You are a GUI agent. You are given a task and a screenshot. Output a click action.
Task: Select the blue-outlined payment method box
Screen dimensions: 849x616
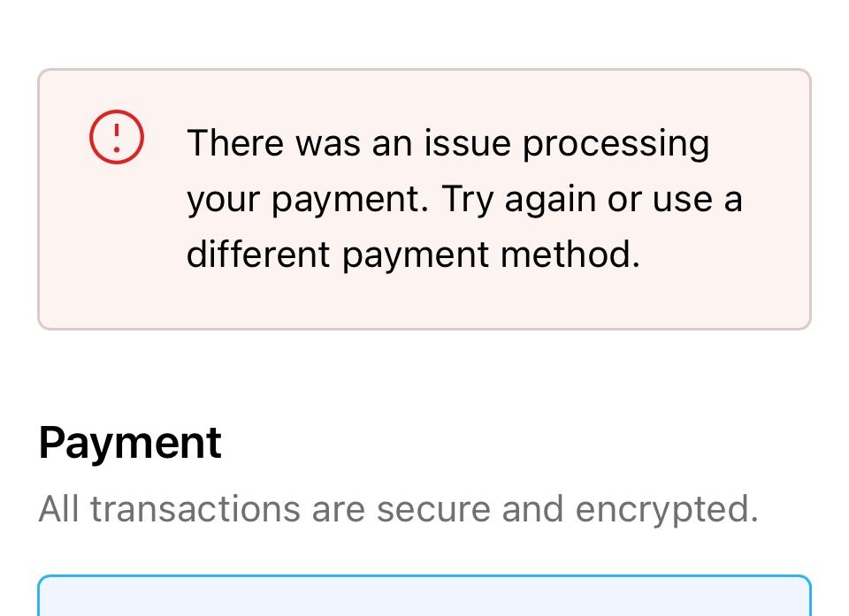point(424,596)
